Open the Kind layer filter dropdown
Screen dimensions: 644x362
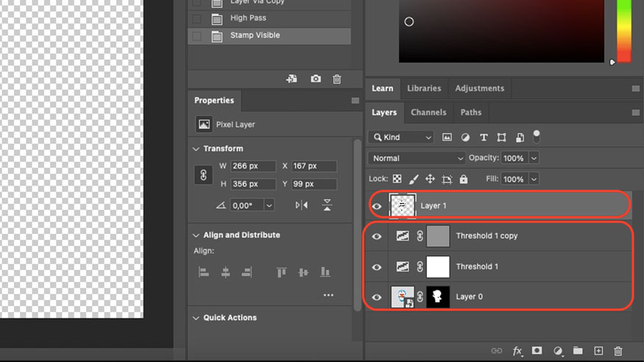click(x=402, y=137)
